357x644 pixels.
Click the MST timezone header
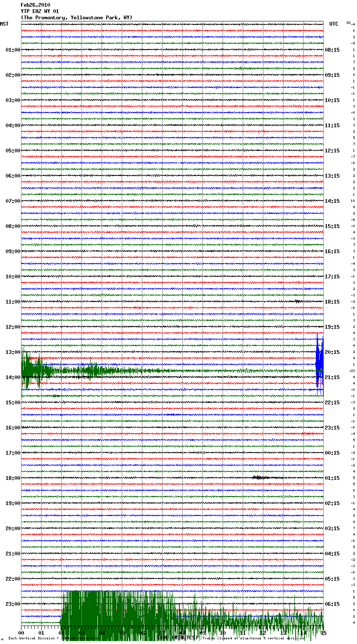coord(4,24)
